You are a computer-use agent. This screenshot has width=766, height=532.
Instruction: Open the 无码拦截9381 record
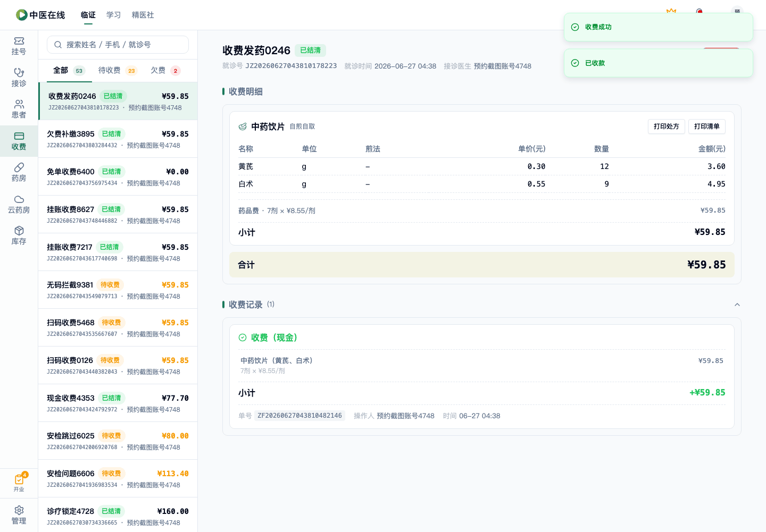(x=118, y=290)
